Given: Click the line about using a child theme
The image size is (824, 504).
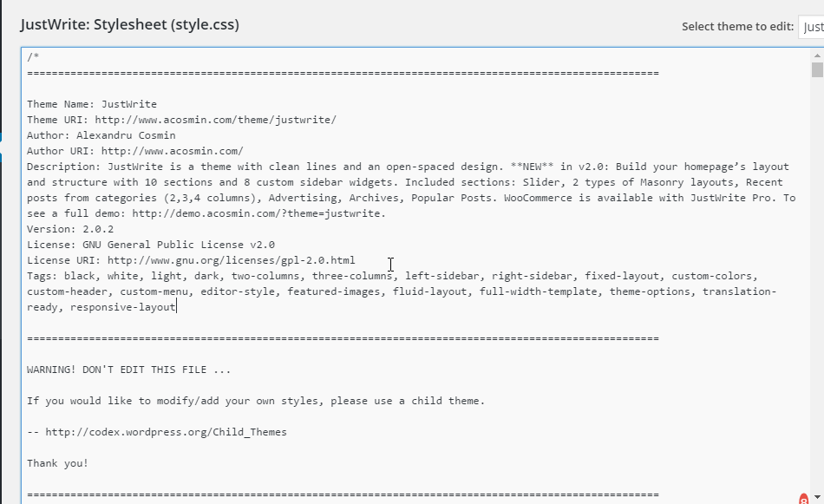Looking at the screenshot, I should point(256,401).
